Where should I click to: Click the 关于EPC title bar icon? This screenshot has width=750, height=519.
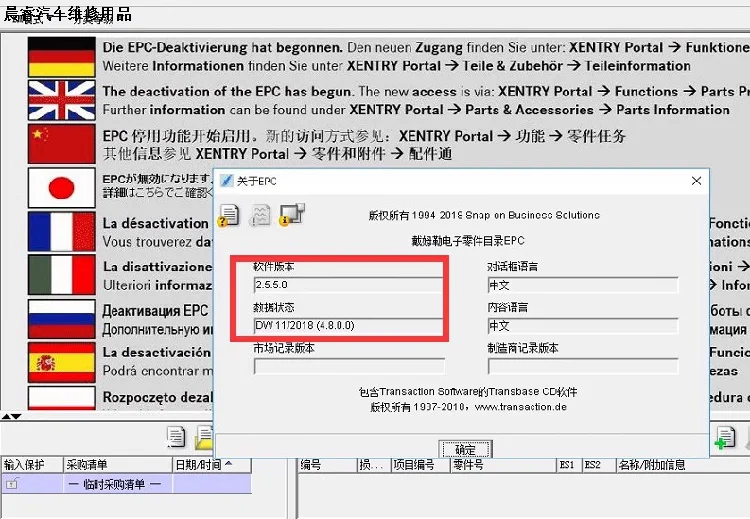coord(226,181)
